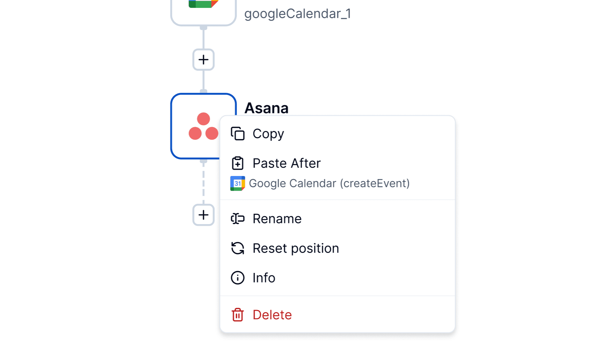Click the Info circle icon
The image size is (606, 364).
pyautogui.click(x=238, y=278)
